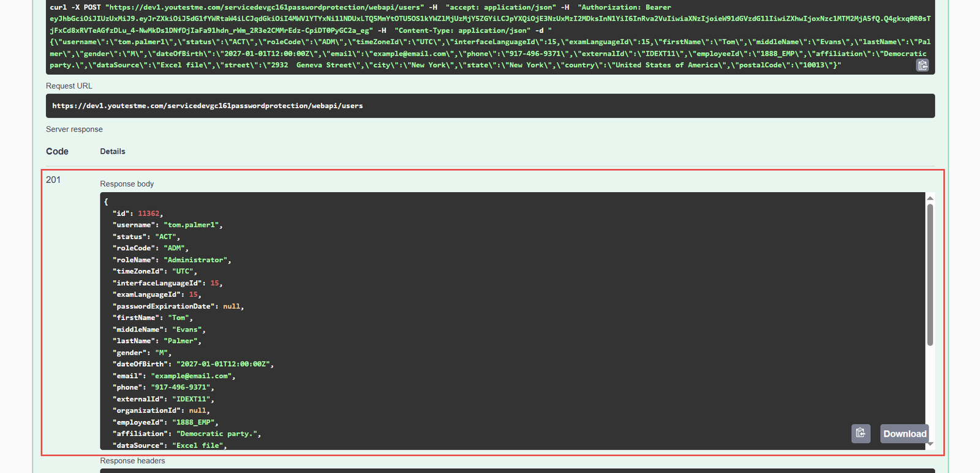Screen dimensions: 980x473
Task: Click the id value 11362
Action: [x=148, y=214]
